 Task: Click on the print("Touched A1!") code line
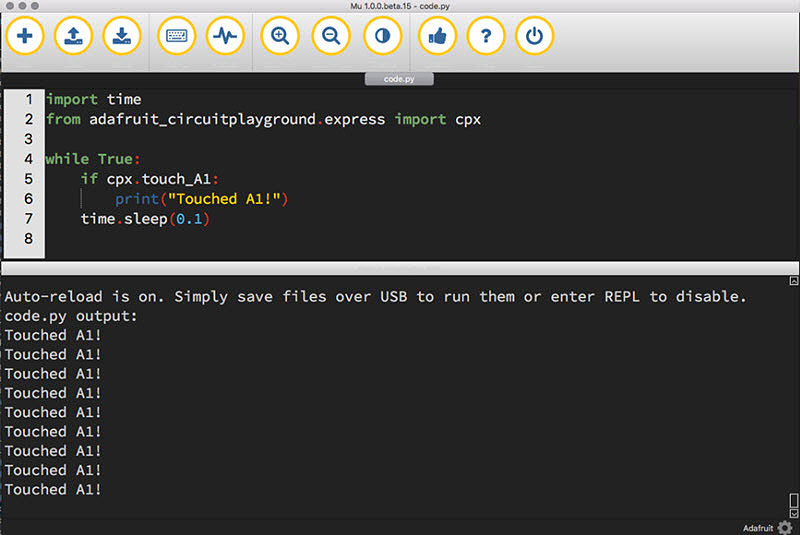tap(201, 199)
